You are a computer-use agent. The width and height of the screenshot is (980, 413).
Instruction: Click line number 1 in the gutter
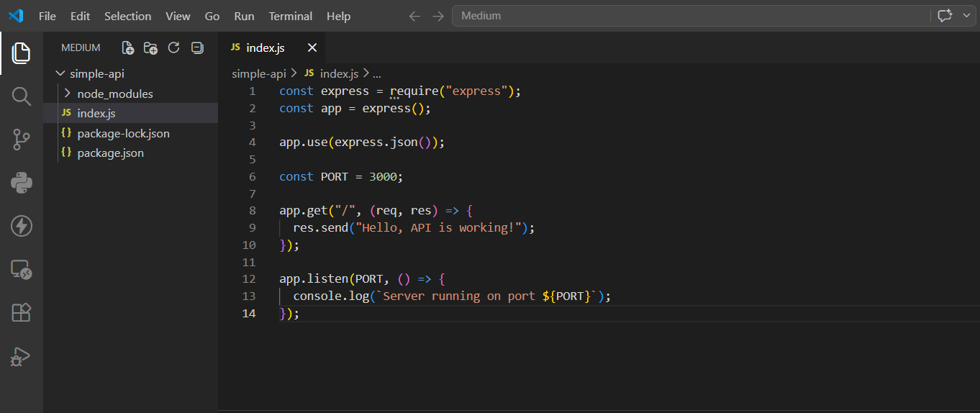click(252, 91)
